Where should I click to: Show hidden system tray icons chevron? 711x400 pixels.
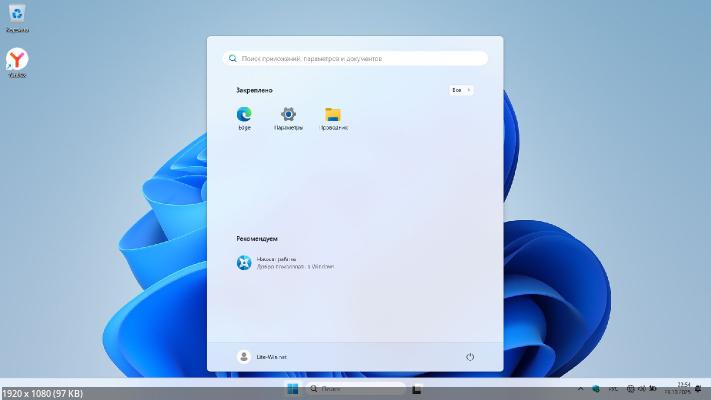[x=581, y=388]
